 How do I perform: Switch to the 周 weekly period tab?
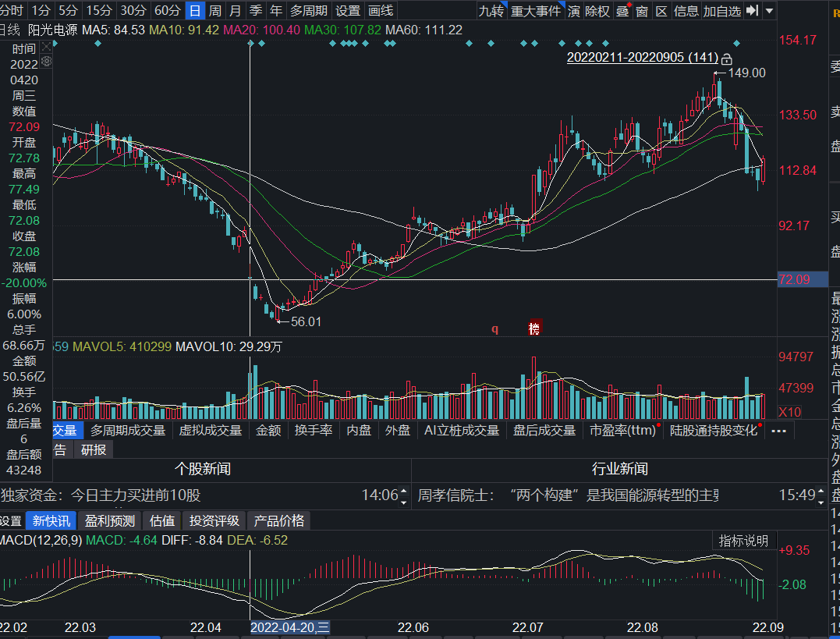[x=215, y=11]
